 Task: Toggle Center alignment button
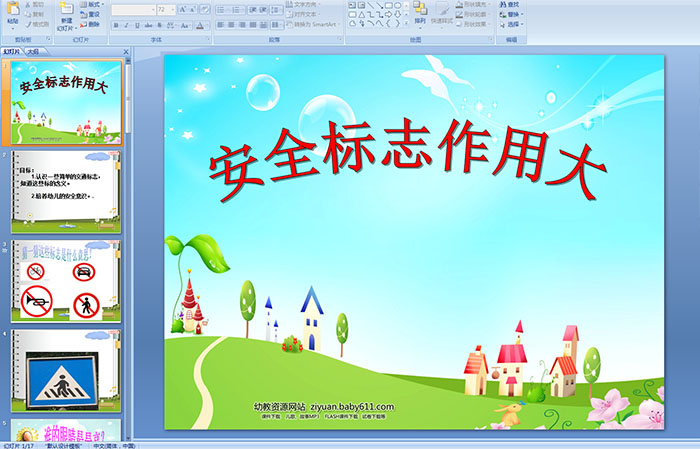pos(231,25)
